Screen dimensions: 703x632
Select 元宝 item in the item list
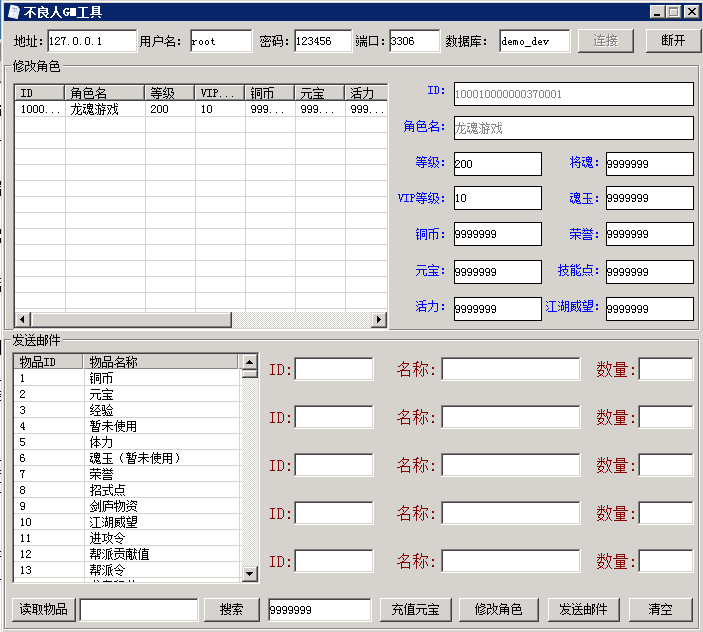(101, 395)
